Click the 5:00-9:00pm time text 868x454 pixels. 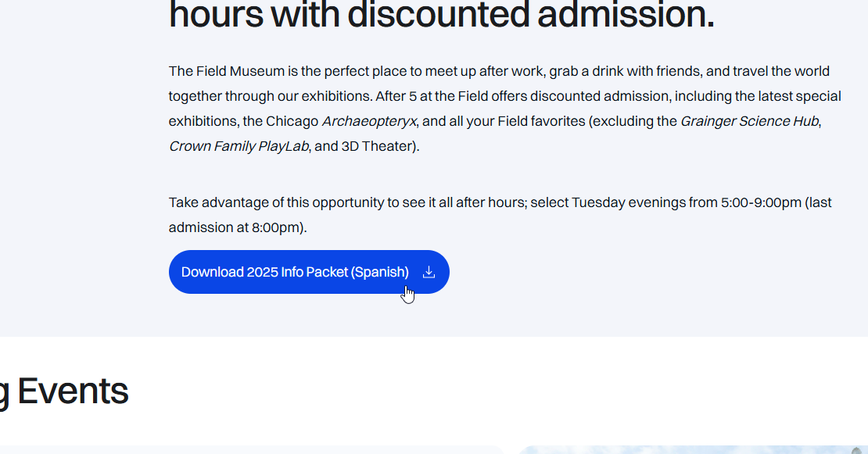pyautogui.click(x=762, y=202)
